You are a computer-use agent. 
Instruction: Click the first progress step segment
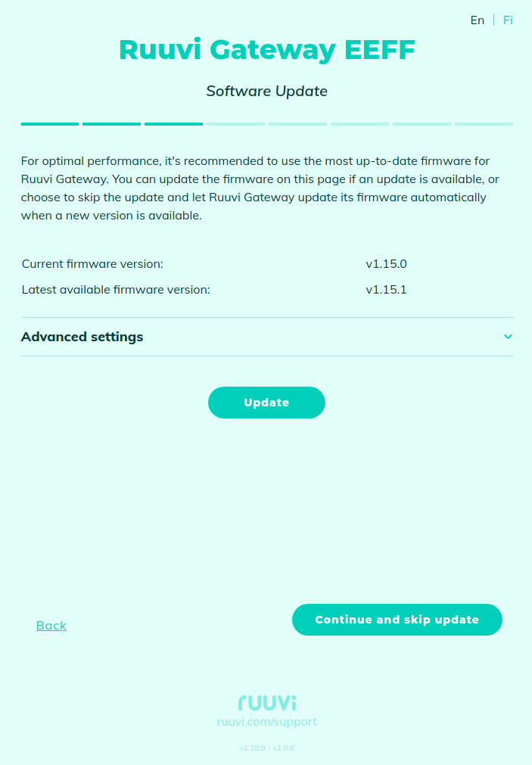(50, 123)
